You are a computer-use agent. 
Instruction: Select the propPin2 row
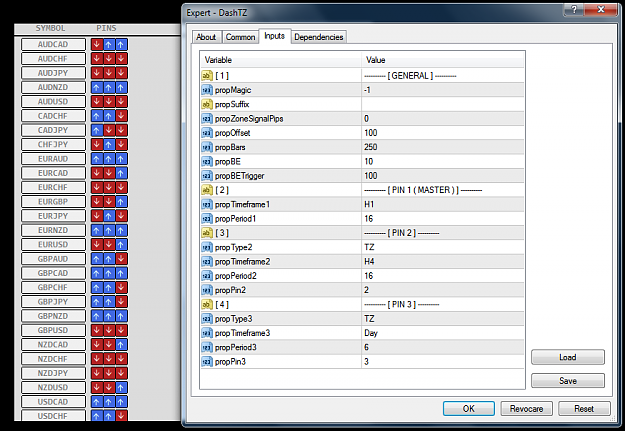pos(362,290)
